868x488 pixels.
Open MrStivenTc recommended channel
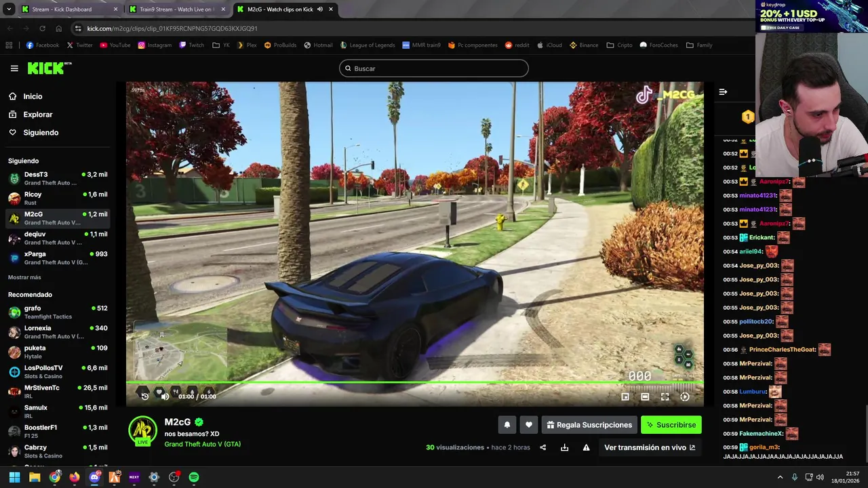[58, 392]
